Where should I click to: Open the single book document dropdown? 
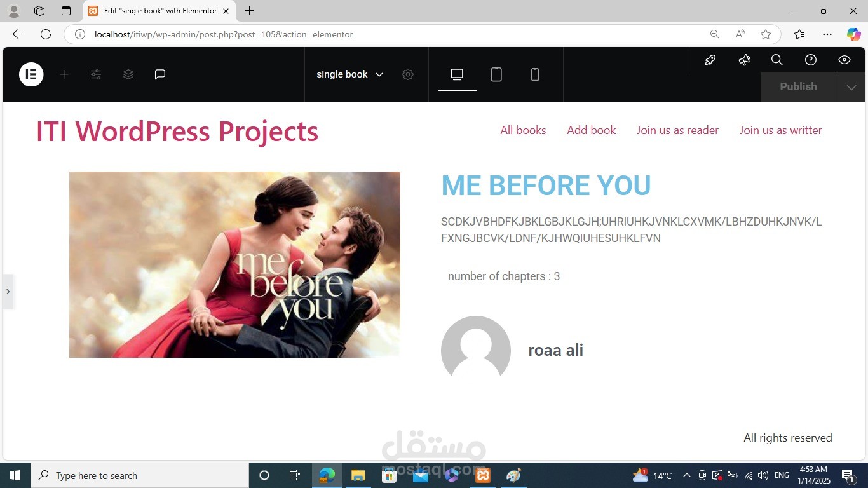tap(349, 74)
